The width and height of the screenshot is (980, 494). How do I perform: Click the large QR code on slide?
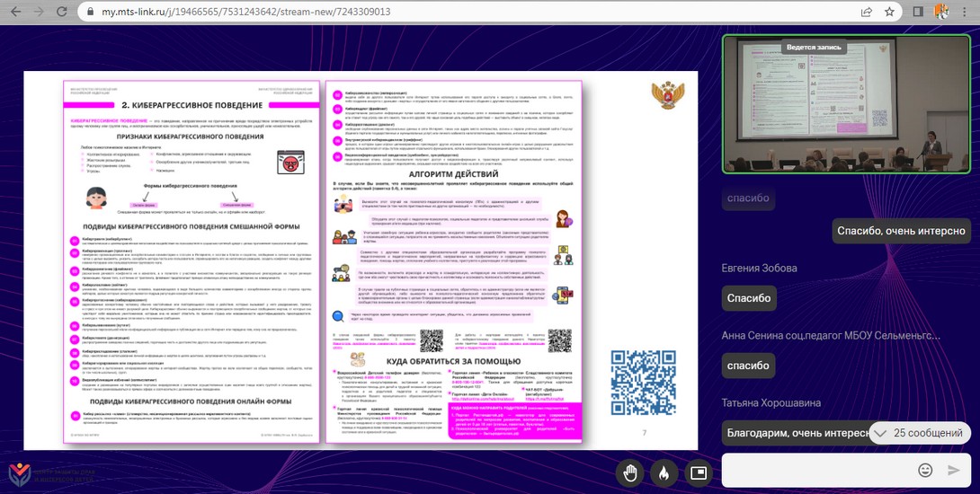pyautogui.click(x=644, y=382)
